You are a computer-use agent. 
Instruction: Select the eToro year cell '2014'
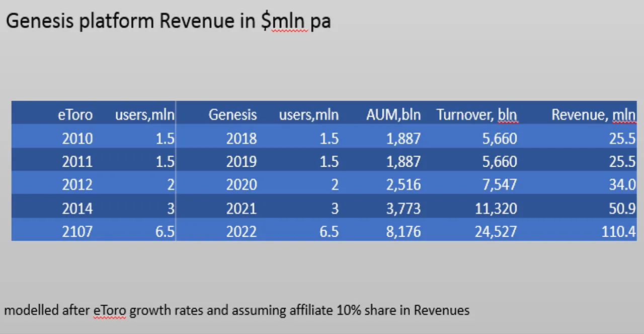point(77,208)
